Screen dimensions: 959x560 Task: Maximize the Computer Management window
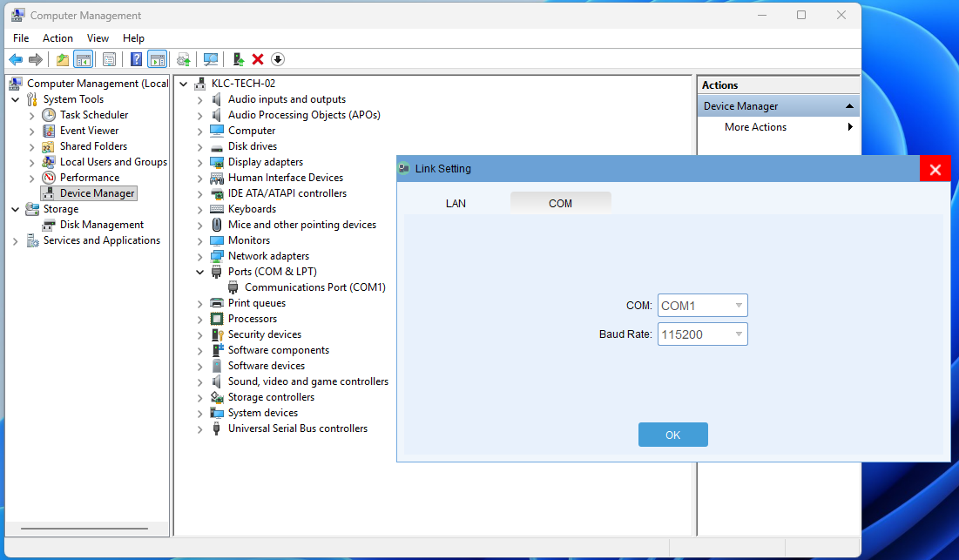(x=801, y=16)
